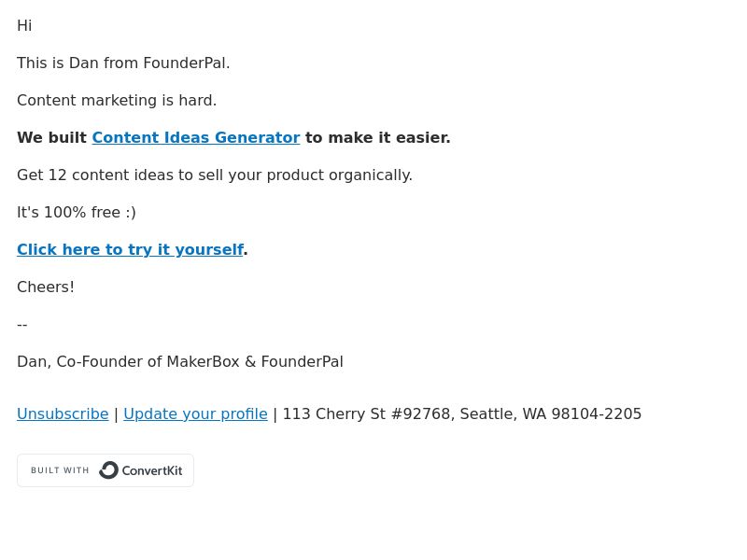This screenshot has width=747, height=560.
Task: Click the pipe separator after Unsubscribe
Action: point(116,414)
